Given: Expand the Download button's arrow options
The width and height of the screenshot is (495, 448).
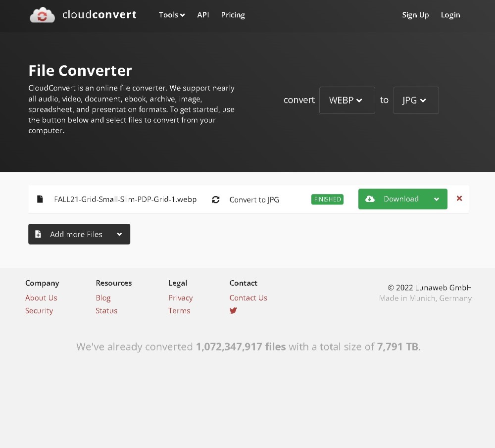Looking at the screenshot, I should tap(437, 199).
